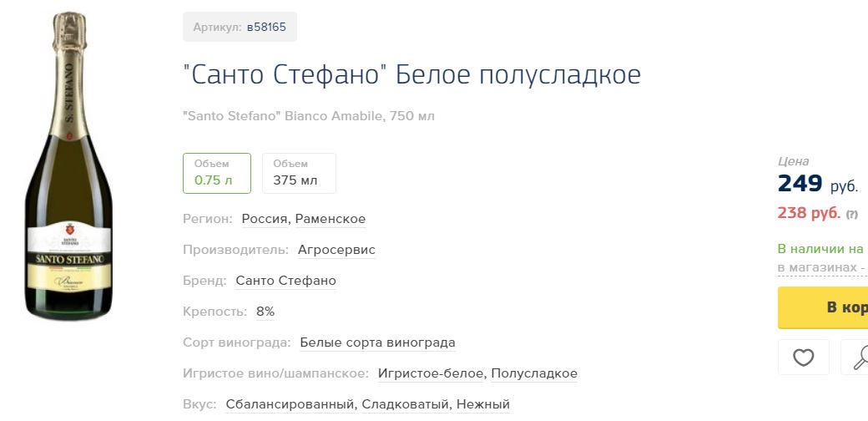This screenshot has height=421, width=868.
Task: Follow the Полусладкое category link
Action: [534, 373]
